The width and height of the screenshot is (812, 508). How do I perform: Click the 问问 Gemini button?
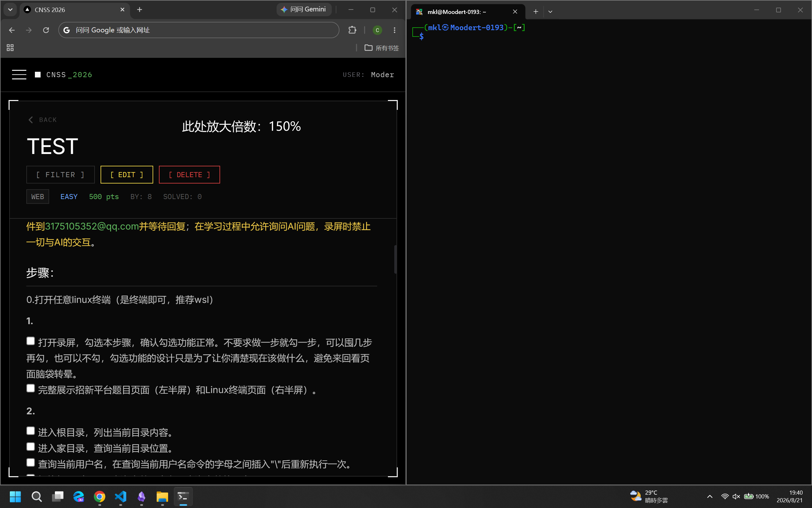tap(304, 10)
